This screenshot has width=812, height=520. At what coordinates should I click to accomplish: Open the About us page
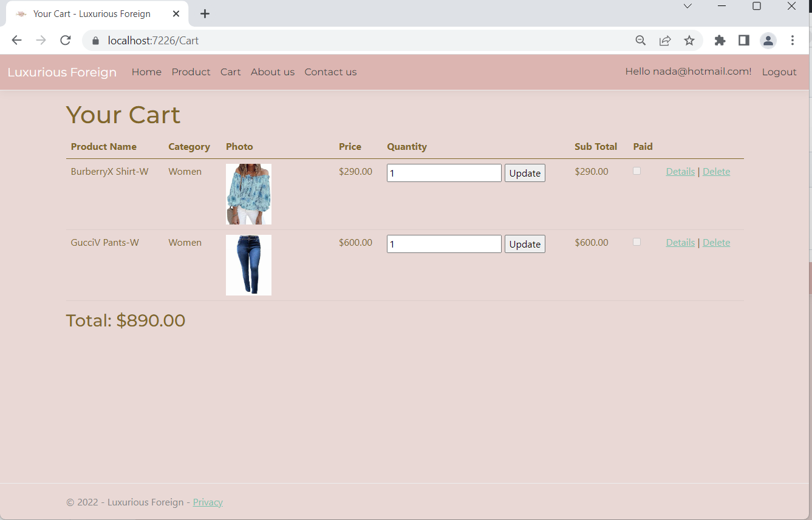pos(272,72)
